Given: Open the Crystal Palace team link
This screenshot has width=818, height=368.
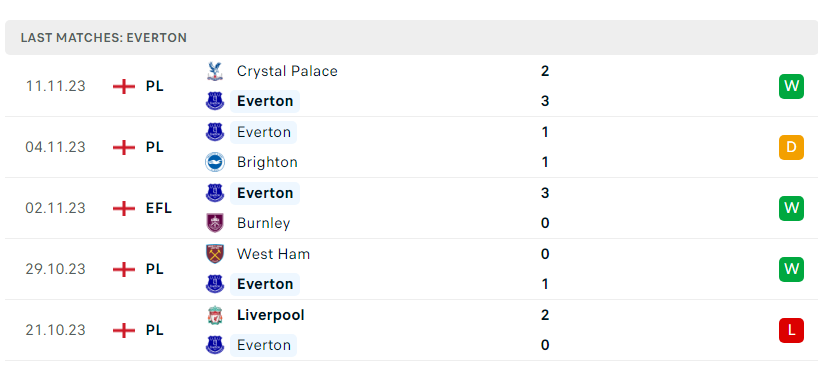Looking at the screenshot, I should (287, 71).
